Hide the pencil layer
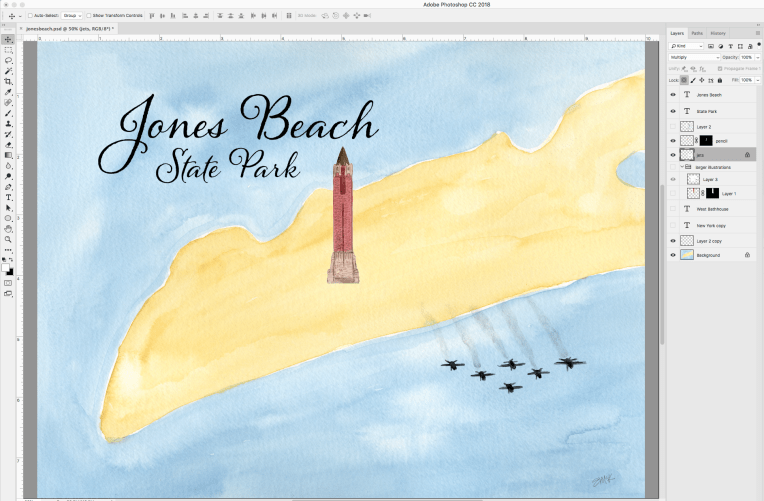Screen dimensions: 764x501 [x=673, y=141]
